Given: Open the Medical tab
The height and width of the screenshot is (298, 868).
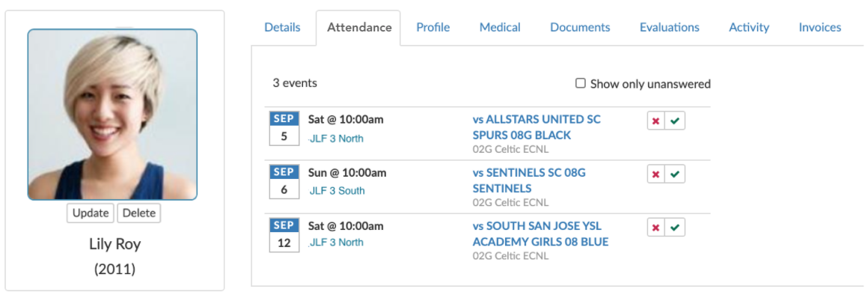Looking at the screenshot, I should click(x=500, y=27).
